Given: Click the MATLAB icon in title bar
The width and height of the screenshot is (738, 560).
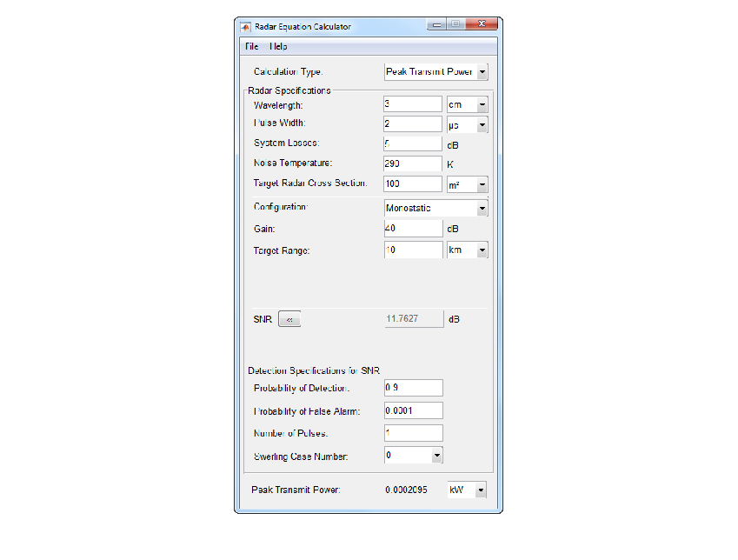Looking at the screenshot, I should (x=245, y=27).
